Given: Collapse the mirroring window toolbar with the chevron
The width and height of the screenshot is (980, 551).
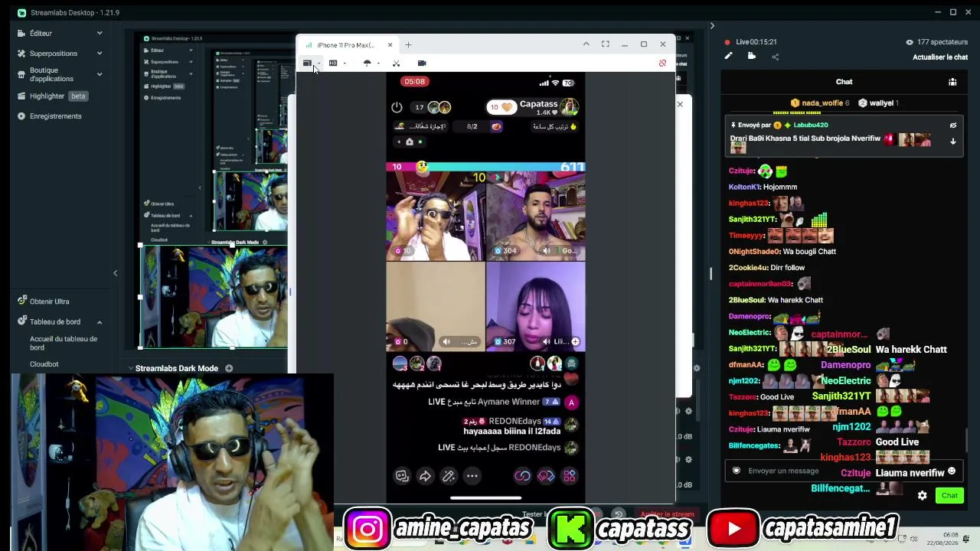Looking at the screenshot, I should [586, 44].
